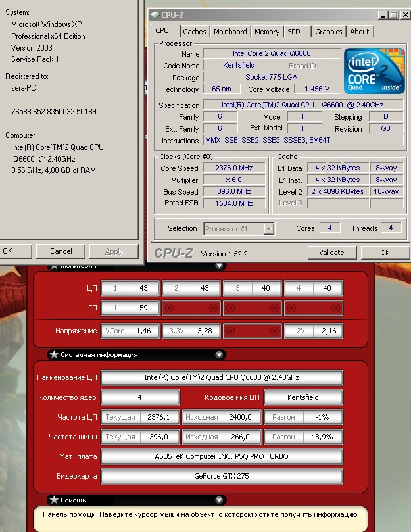Viewport: 411px width, 532px height.
Task: Click the VCore voltage 1,46 field
Action: coord(130,331)
